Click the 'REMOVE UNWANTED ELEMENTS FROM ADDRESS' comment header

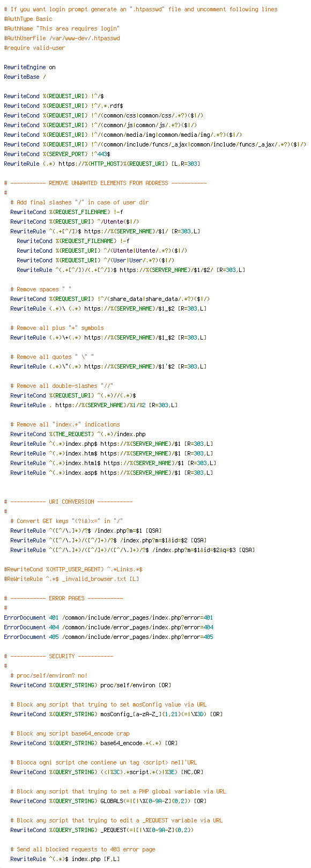[x=105, y=183]
